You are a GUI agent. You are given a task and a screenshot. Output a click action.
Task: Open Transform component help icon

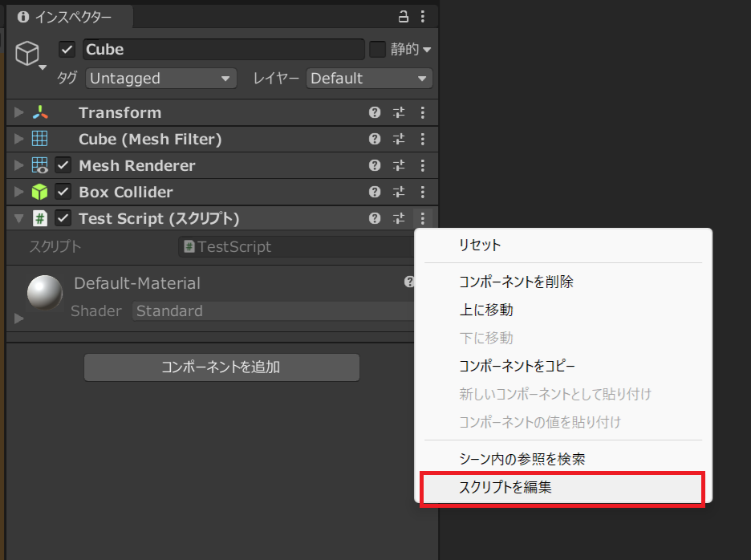[375, 112]
